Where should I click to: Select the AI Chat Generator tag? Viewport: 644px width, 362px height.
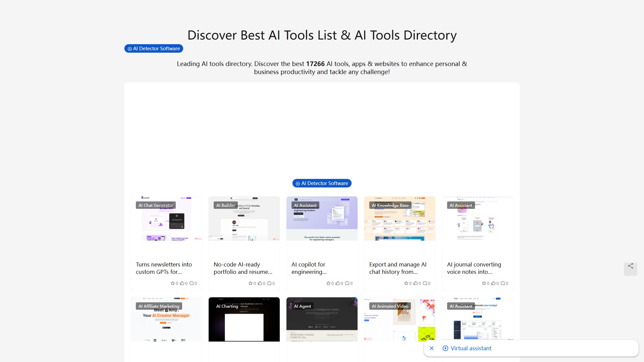coord(156,205)
